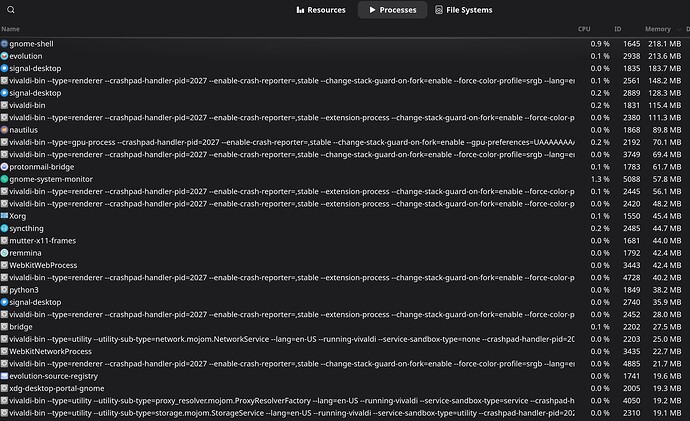Sort by the Name column header
690x421 pixels.
coord(11,29)
